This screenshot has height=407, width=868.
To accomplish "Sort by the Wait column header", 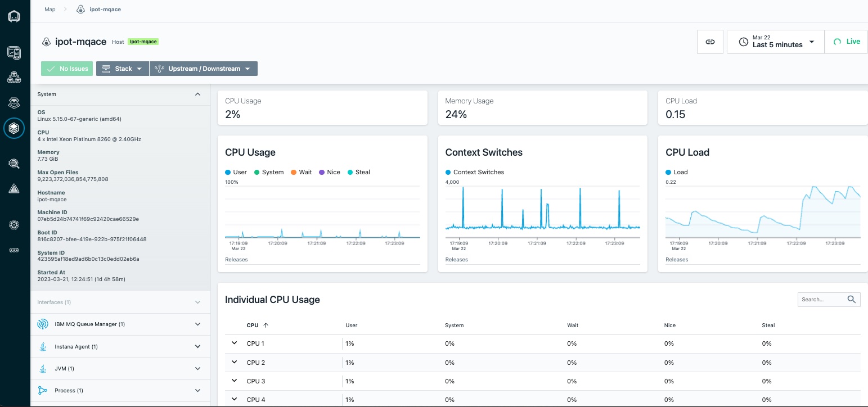I will click(573, 325).
